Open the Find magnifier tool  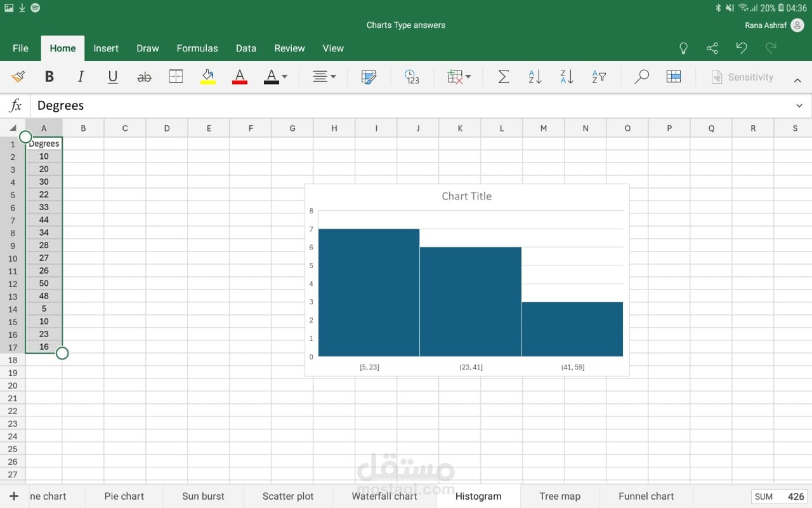(641, 77)
